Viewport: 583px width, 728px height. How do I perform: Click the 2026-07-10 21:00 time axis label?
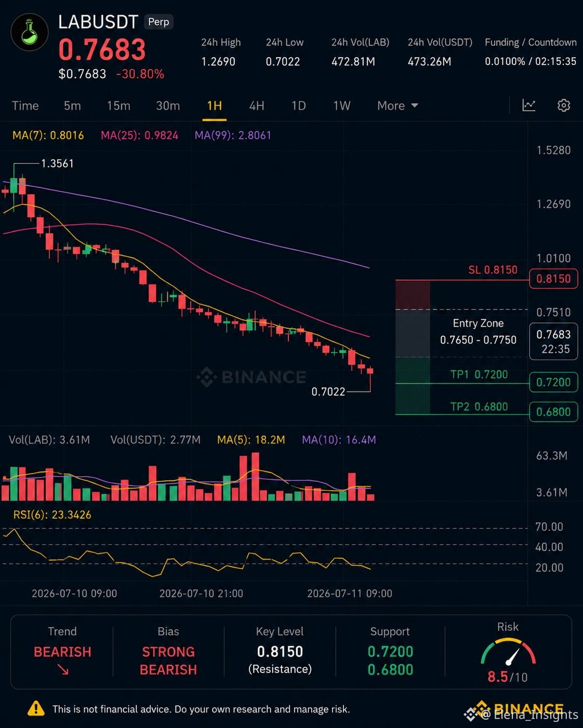coord(201,594)
